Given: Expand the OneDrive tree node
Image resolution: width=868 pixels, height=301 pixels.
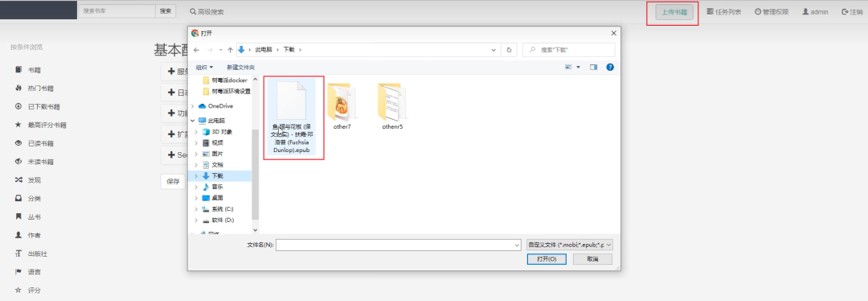Looking at the screenshot, I should click(192, 106).
